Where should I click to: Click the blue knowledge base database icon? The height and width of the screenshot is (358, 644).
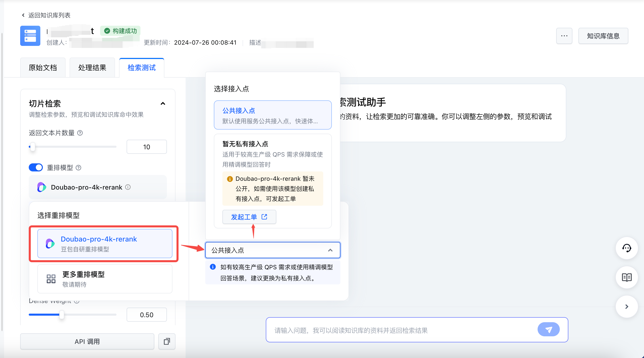[x=30, y=36]
